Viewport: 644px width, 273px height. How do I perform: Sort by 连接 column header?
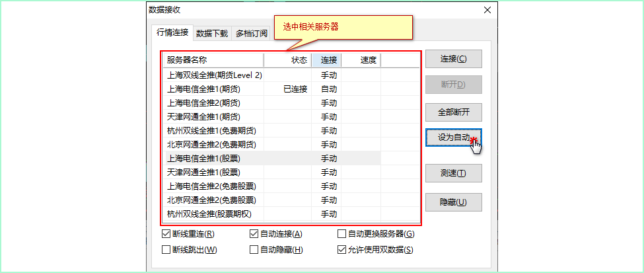pos(326,60)
